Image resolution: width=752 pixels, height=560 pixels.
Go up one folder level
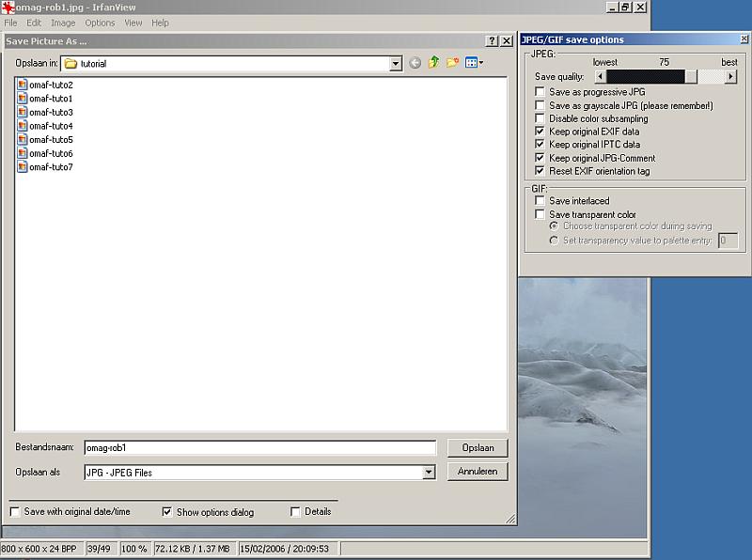pos(433,63)
